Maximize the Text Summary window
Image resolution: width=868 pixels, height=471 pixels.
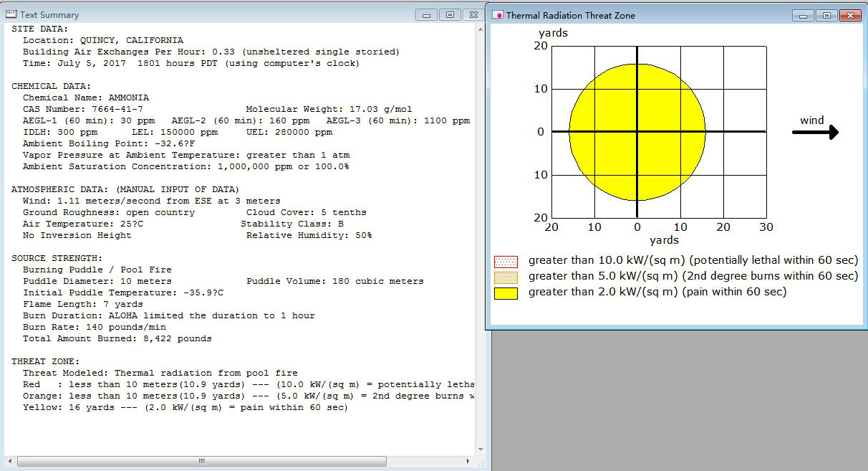[450, 14]
